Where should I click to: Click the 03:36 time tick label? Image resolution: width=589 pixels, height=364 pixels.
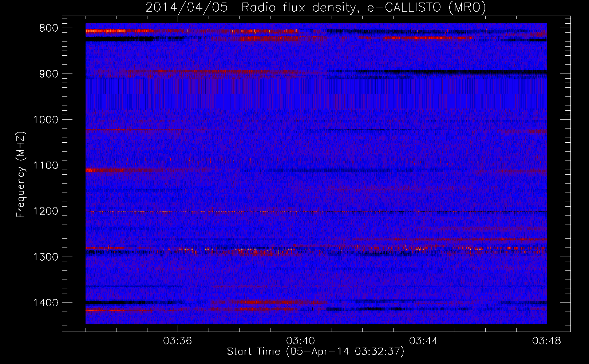[x=178, y=341]
